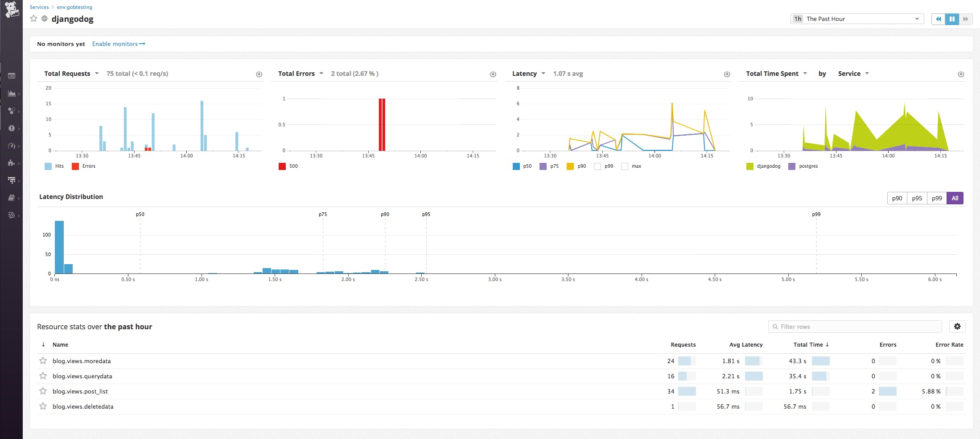Open the Monitors alert icon in the sidebar

coord(12,128)
